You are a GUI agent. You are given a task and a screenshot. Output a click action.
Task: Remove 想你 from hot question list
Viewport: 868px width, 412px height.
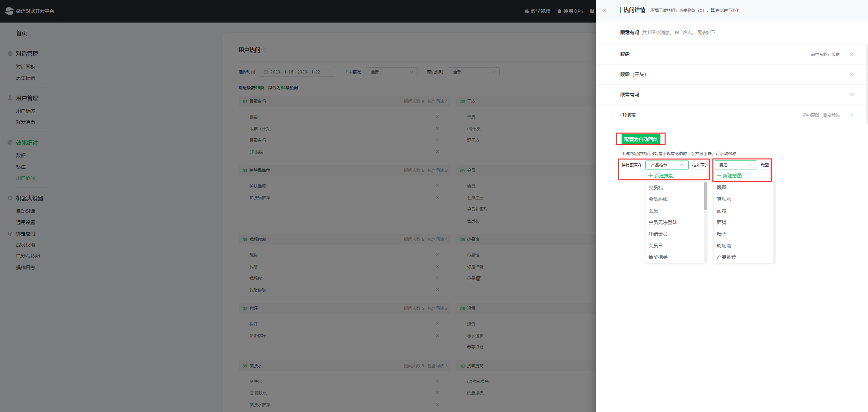pos(437,255)
